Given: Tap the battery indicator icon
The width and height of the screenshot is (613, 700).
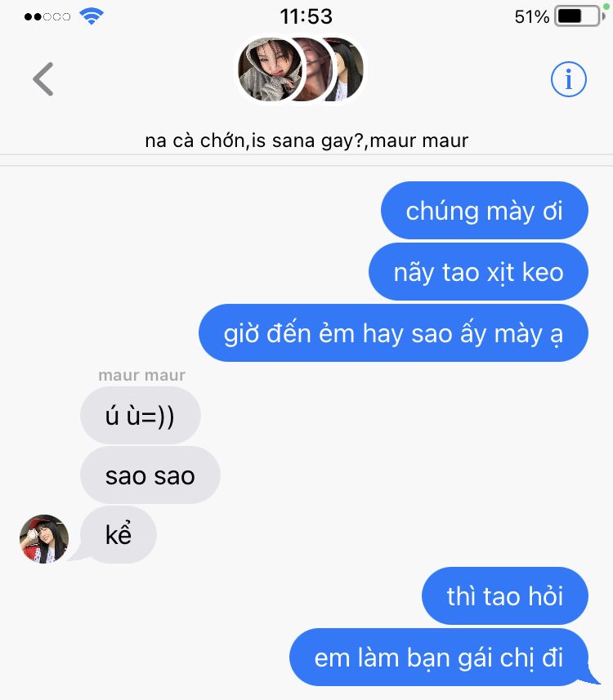Looking at the screenshot, I should pos(579,16).
